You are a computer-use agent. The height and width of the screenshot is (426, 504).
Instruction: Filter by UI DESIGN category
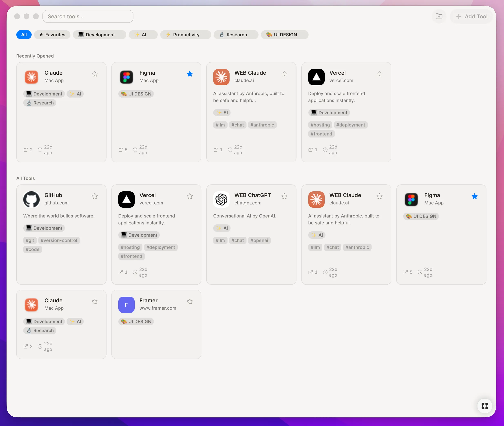pyautogui.click(x=284, y=34)
